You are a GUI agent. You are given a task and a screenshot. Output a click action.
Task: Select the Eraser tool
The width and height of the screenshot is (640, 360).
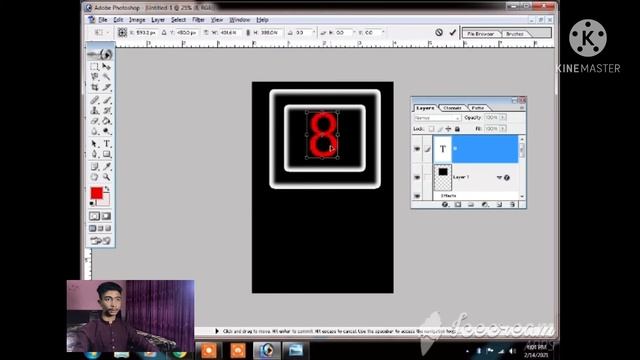click(x=94, y=121)
